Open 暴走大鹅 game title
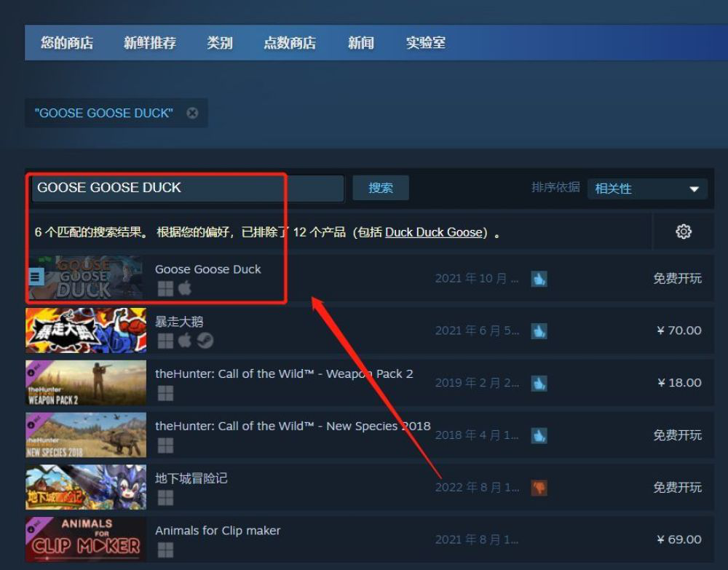 click(179, 321)
